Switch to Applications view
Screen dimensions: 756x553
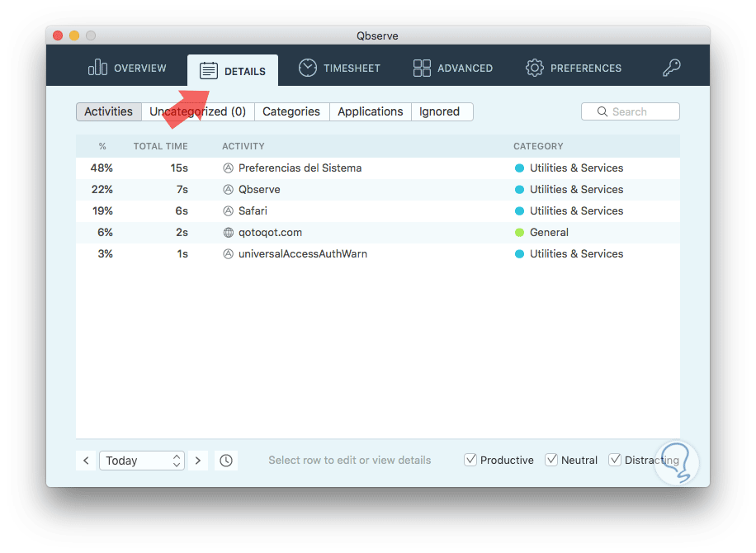pyautogui.click(x=371, y=112)
